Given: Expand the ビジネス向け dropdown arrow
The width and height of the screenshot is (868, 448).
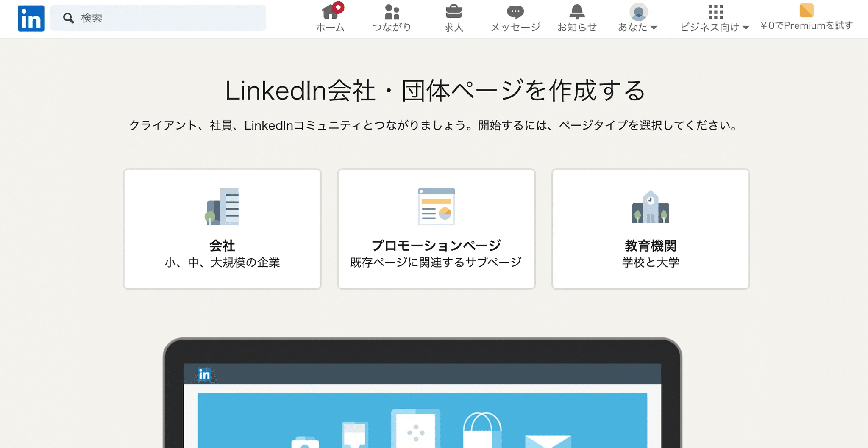Looking at the screenshot, I should (746, 28).
